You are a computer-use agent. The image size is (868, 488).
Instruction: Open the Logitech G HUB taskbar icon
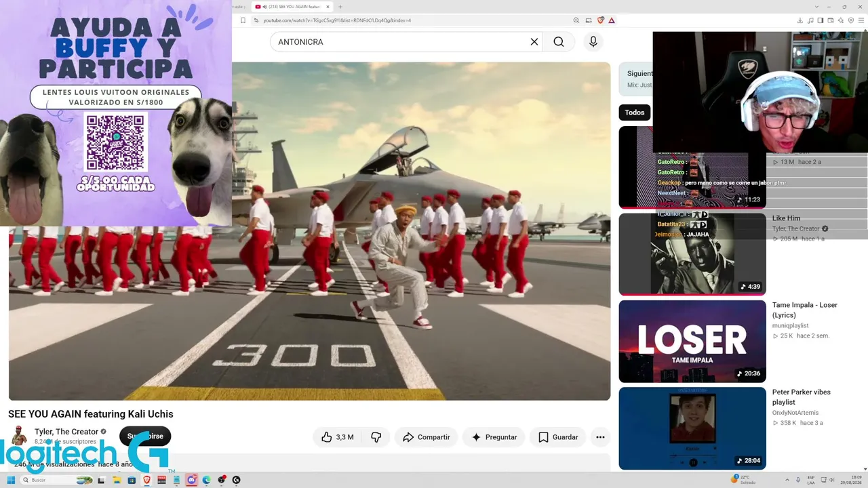(x=236, y=480)
